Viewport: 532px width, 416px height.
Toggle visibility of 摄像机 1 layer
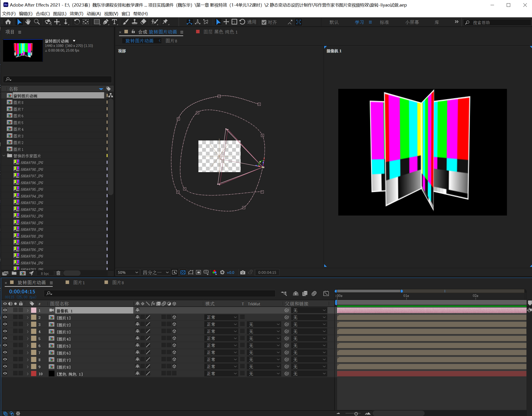click(5, 310)
